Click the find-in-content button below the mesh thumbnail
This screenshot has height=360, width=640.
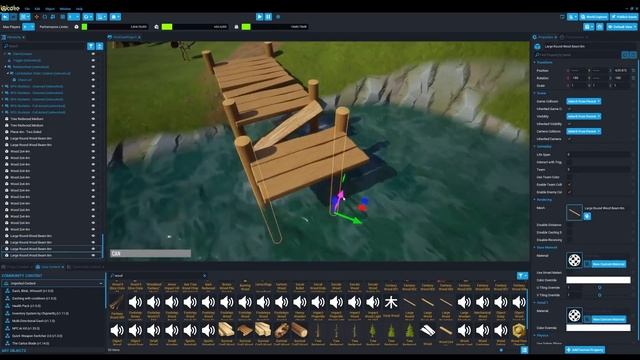click(587, 216)
